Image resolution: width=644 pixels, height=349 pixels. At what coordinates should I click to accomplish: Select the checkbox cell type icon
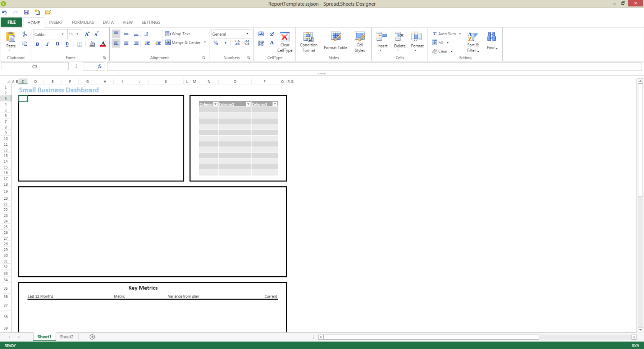(271, 33)
